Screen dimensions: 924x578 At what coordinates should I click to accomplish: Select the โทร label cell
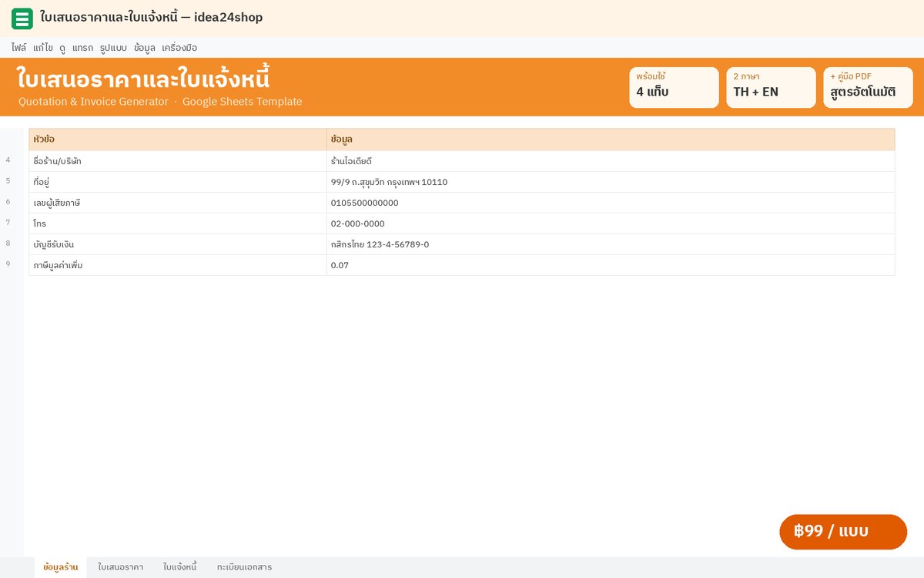pyautogui.click(x=178, y=223)
